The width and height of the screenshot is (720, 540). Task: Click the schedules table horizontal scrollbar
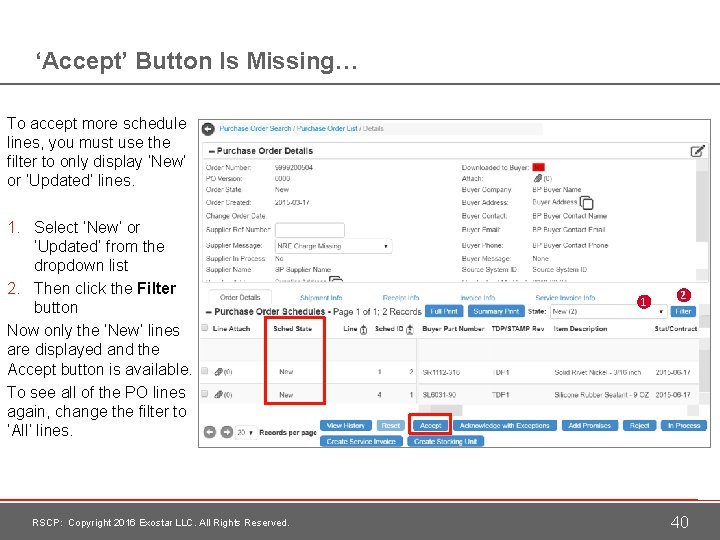point(446,409)
